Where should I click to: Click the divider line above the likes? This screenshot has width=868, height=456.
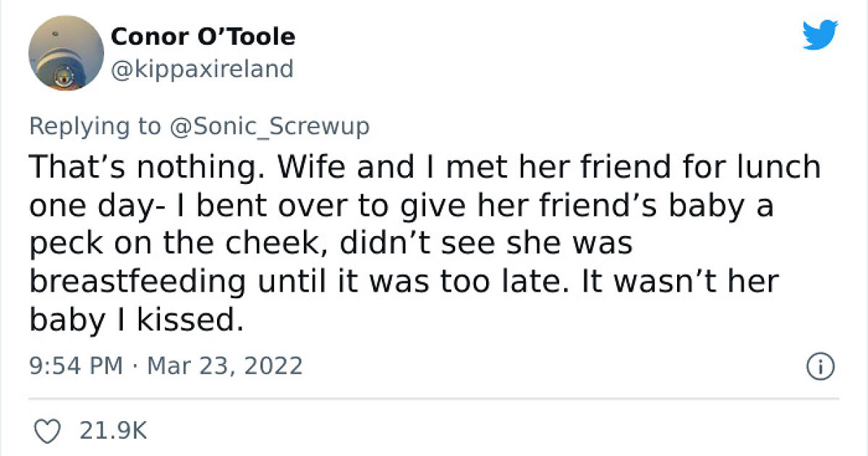[x=434, y=398]
